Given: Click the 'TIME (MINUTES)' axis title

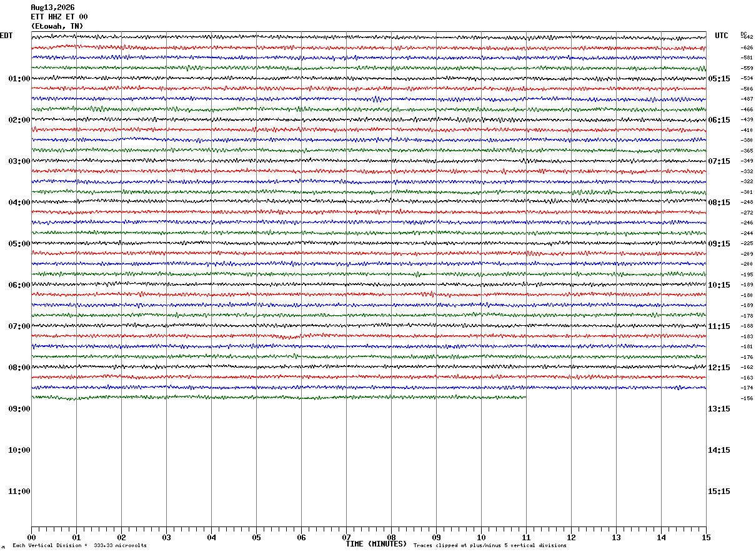Looking at the screenshot, I should coord(376,544).
